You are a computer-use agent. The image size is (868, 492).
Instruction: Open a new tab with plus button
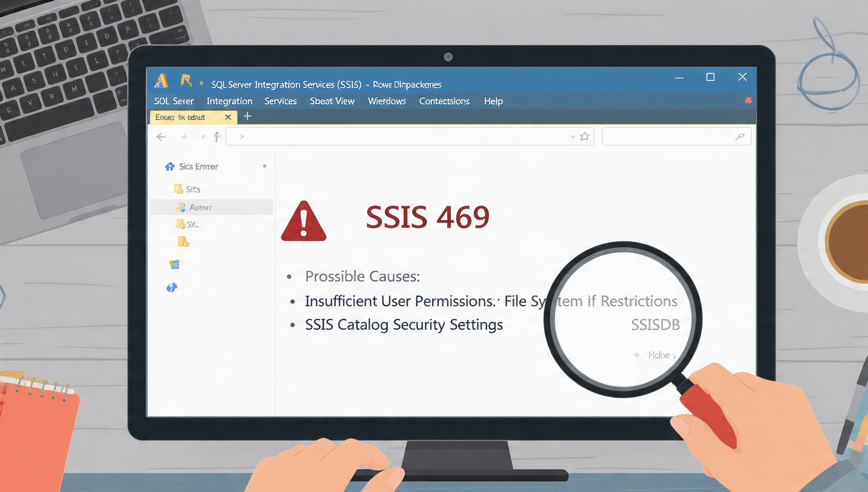click(x=247, y=116)
